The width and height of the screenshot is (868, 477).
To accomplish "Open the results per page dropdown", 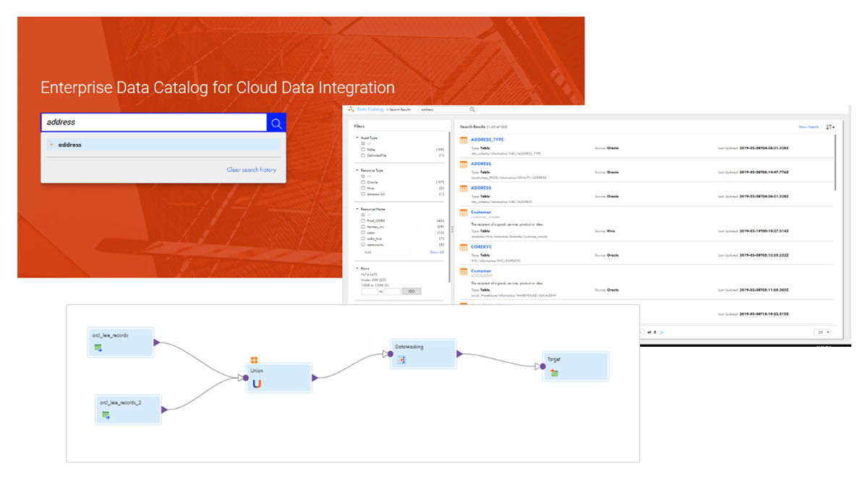I will [822, 332].
